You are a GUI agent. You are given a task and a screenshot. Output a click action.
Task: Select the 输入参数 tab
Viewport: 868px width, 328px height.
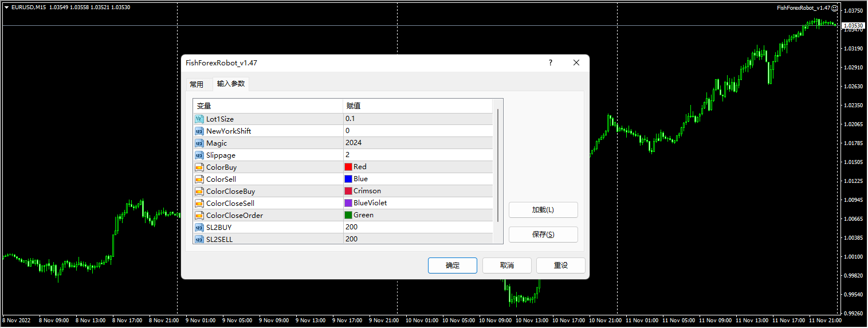231,84
